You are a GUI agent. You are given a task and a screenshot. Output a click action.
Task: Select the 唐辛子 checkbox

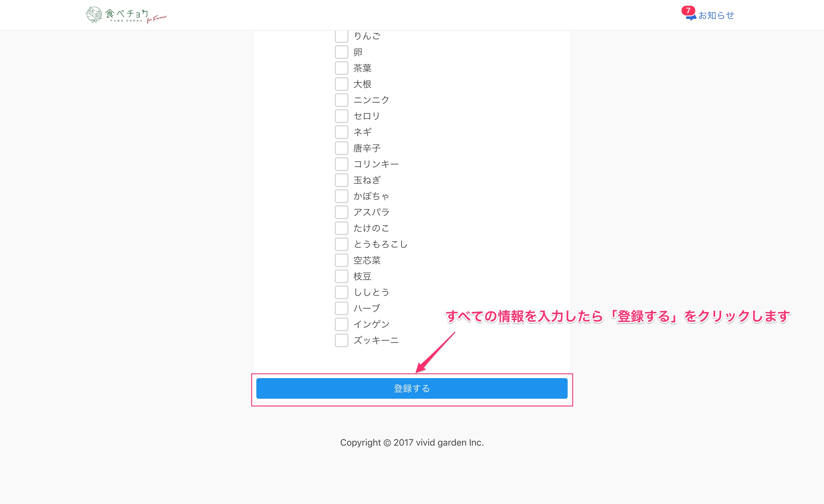point(341,148)
